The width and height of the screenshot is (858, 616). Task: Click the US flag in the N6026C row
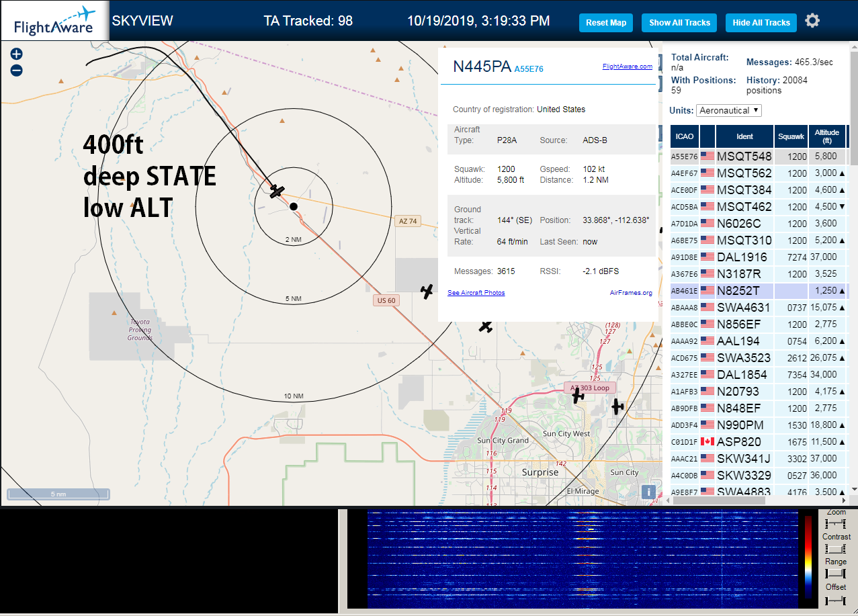tap(707, 223)
